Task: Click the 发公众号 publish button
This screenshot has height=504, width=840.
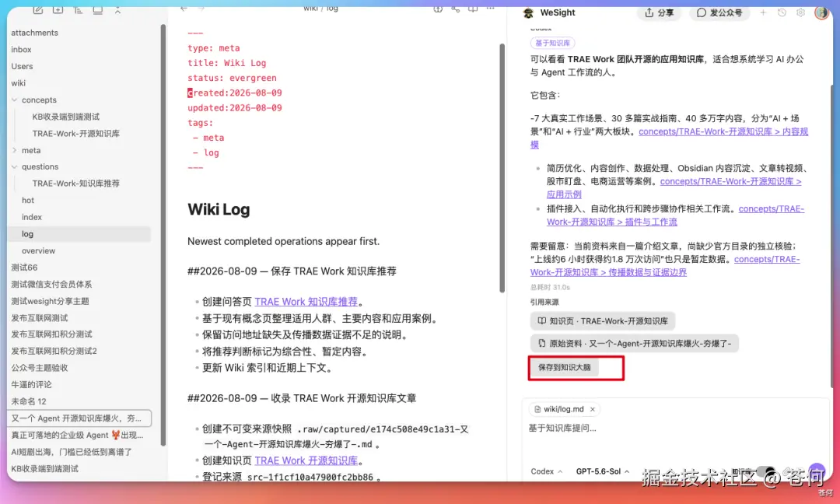Action: 719,12
